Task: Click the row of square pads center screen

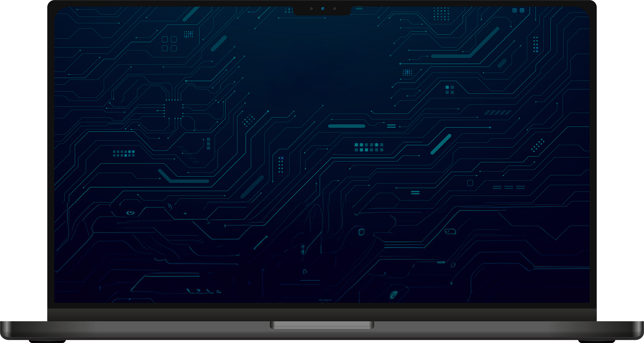Action: 369,147
